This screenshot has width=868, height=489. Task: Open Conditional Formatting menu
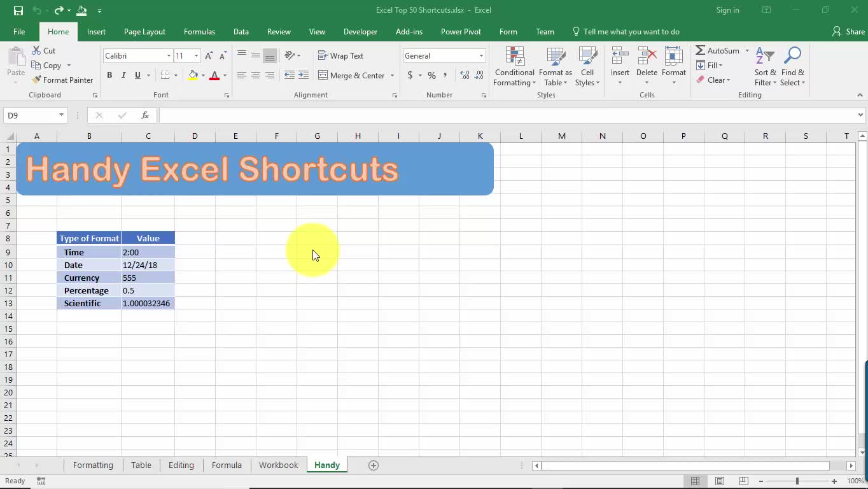tap(514, 66)
